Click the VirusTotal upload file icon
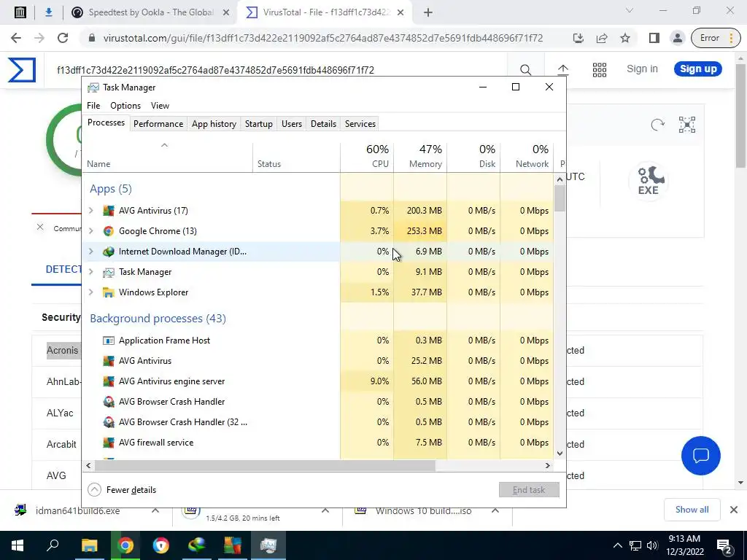 click(563, 70)
